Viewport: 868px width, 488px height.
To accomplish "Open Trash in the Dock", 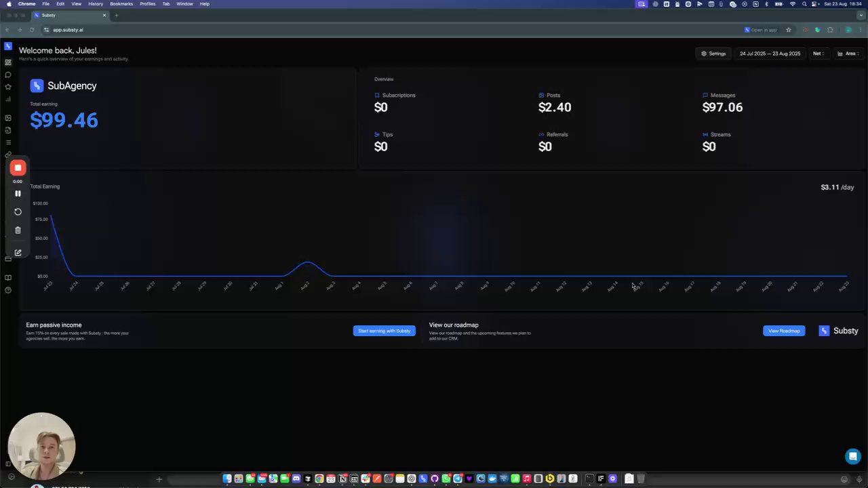I will pyautogui.click(x=641, y=479).
